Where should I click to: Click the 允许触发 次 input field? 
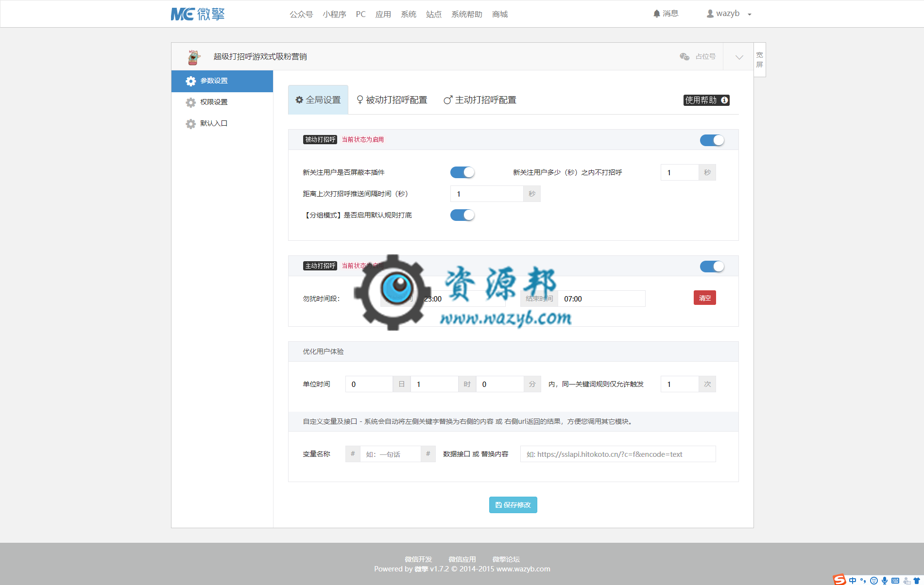click(680, 384)
